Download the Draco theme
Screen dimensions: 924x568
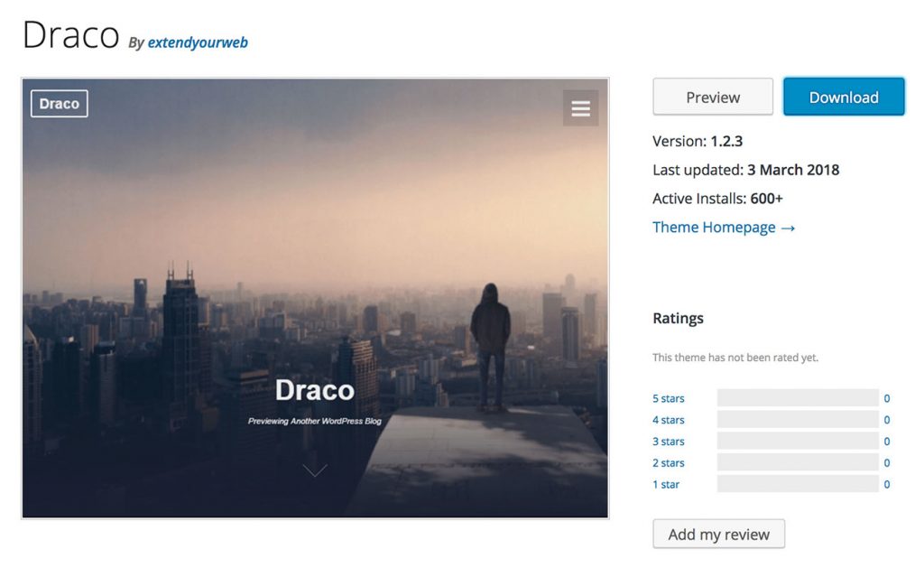point(843,97)
